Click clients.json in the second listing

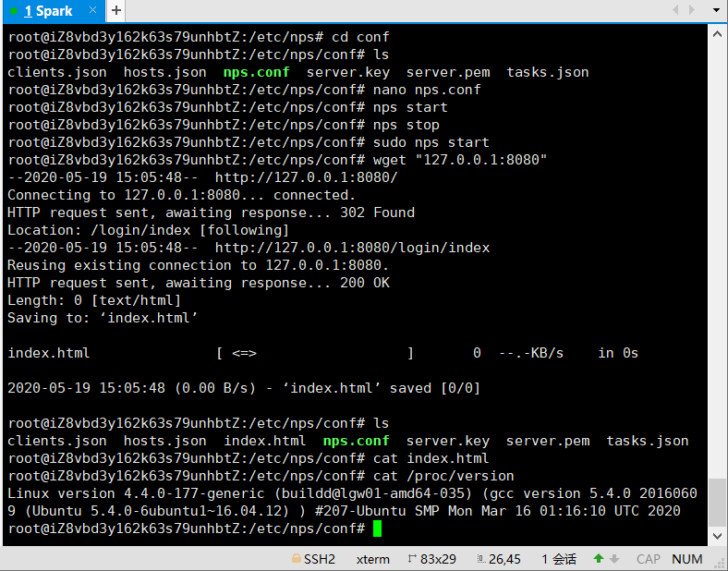click(x=56, y=441)
